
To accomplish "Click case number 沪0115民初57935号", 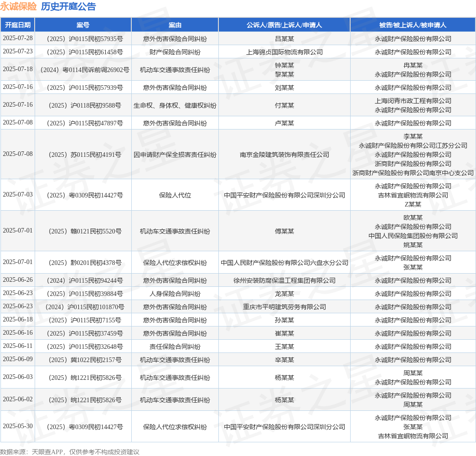I will (85, 39).
